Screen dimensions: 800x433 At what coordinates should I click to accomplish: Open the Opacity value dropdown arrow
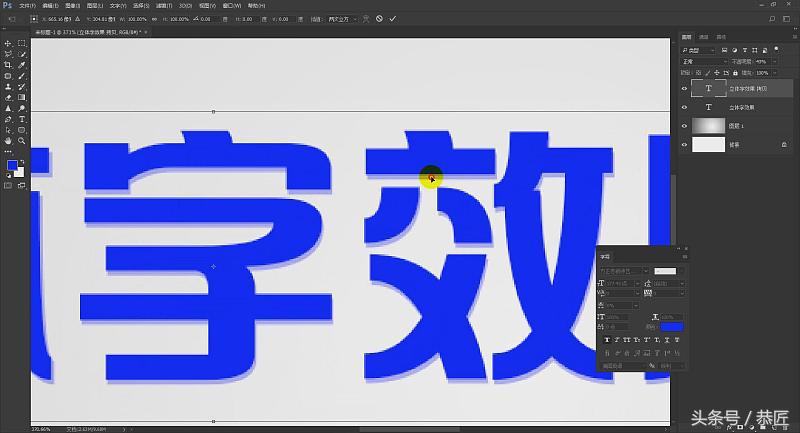tap(774, 61)
